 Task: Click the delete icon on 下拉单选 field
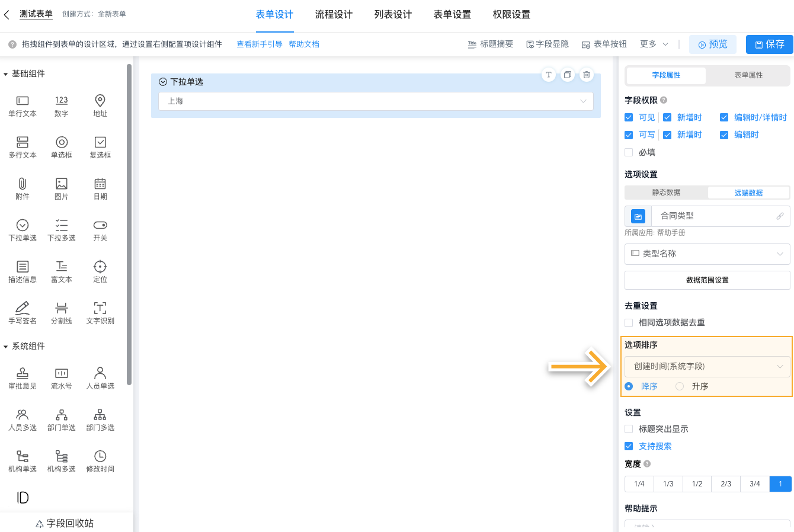point(586,75)
